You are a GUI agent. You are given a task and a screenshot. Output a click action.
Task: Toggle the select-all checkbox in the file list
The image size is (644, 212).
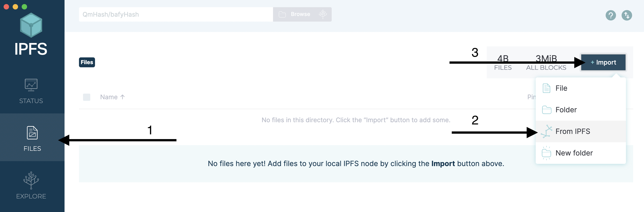point(86,97)
